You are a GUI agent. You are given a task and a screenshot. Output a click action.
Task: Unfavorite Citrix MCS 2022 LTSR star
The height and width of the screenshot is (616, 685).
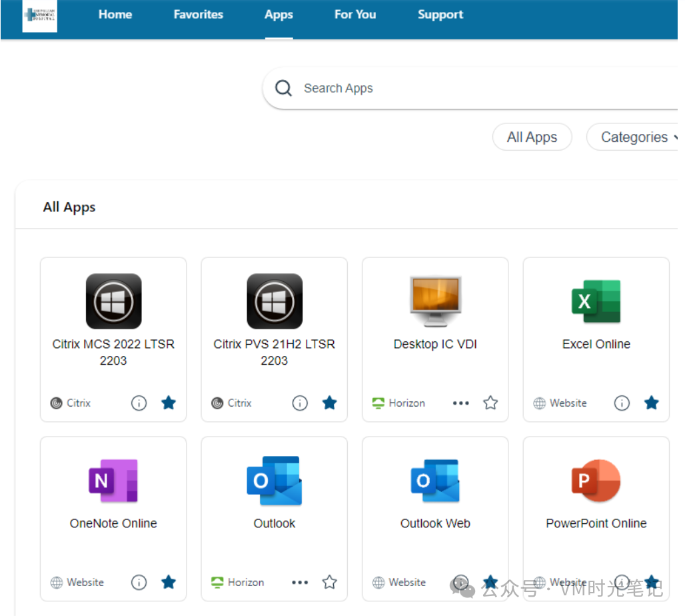pyautogui.click(x=169, y=403)
